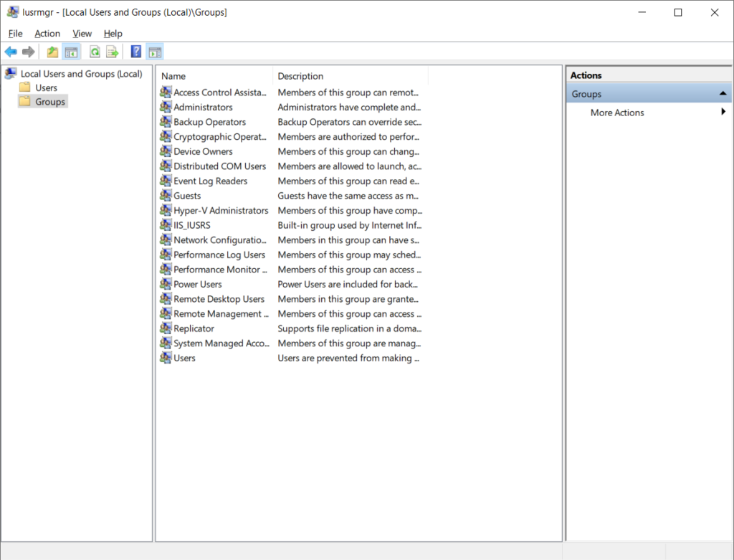Viewport: 734px width, 560px height.
Task: Click the Forward navigation arrow icon
Action: point(27,51)
